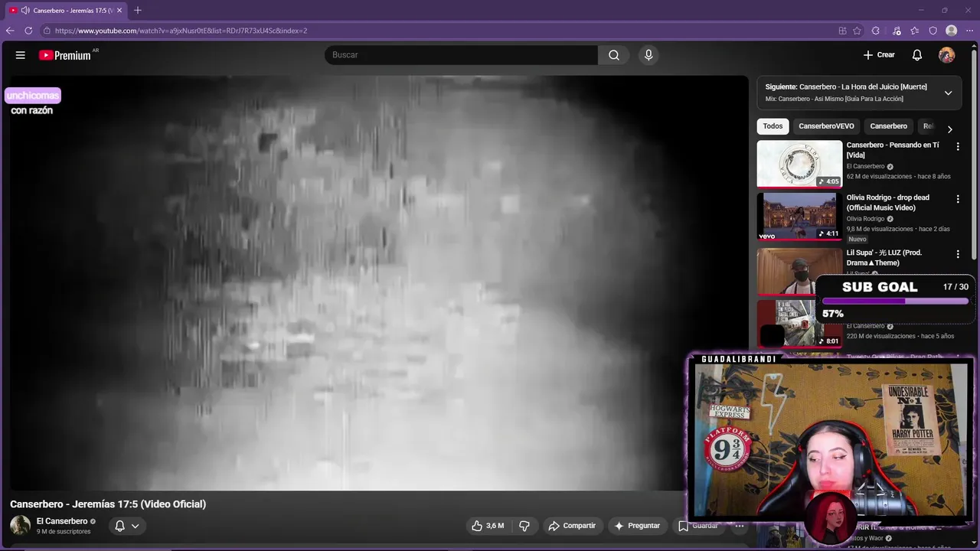Reload the page in the browser
Screen dimensions: 980x551
point(28,31)
